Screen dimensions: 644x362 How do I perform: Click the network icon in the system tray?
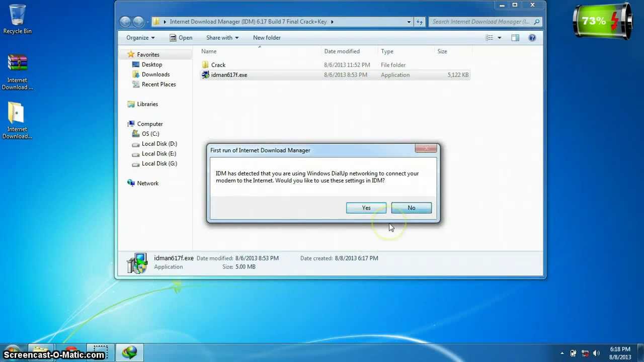585,353
